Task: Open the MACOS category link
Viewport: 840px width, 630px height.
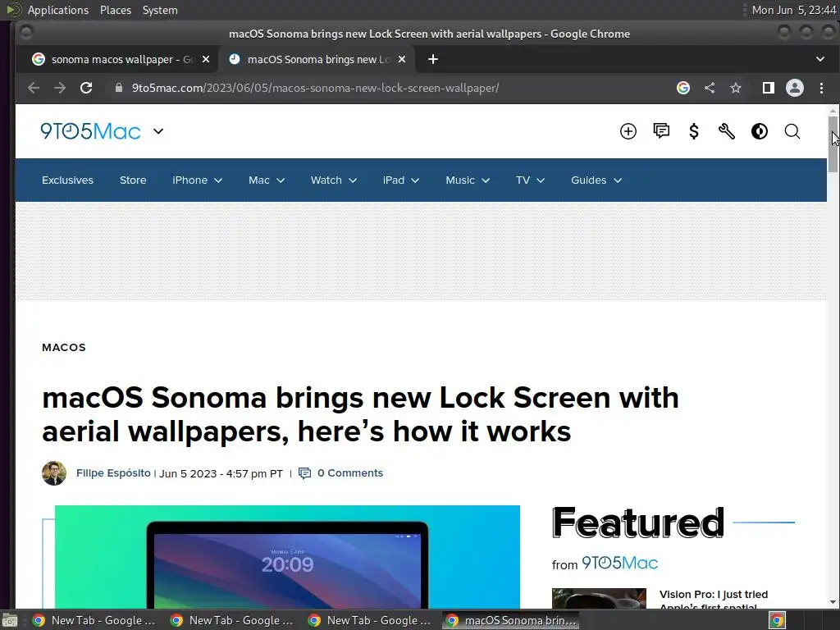Action: pyautogui.click(x=64, y=347)
